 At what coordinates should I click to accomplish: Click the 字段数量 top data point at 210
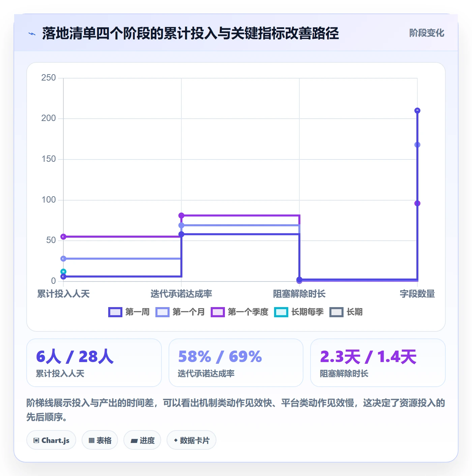(417, 111)
